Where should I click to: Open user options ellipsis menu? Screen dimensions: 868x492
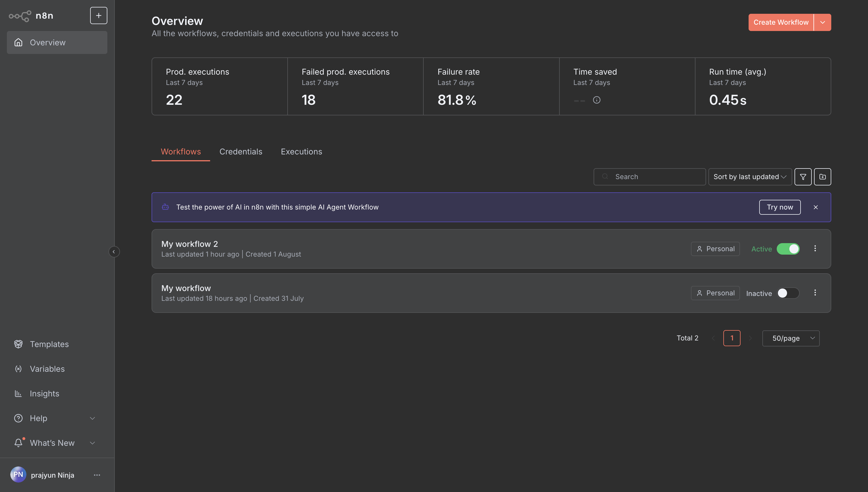[97, 475]
